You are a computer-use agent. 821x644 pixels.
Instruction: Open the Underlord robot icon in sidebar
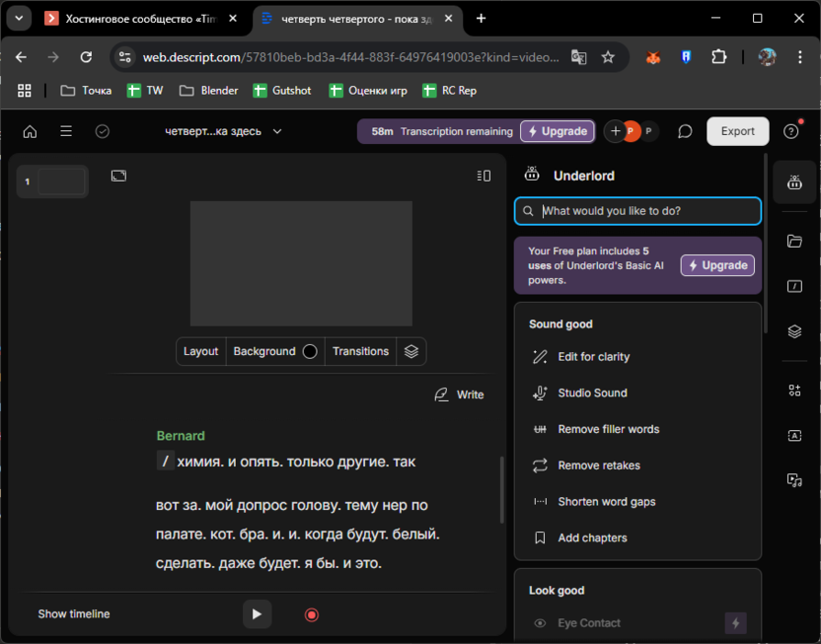click(x=794, y=182)
